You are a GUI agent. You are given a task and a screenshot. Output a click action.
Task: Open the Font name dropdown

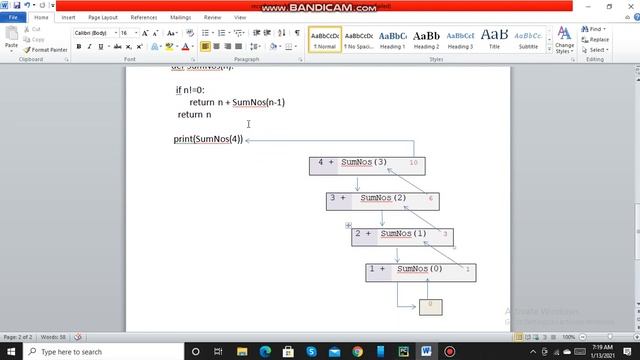[116, 33]
